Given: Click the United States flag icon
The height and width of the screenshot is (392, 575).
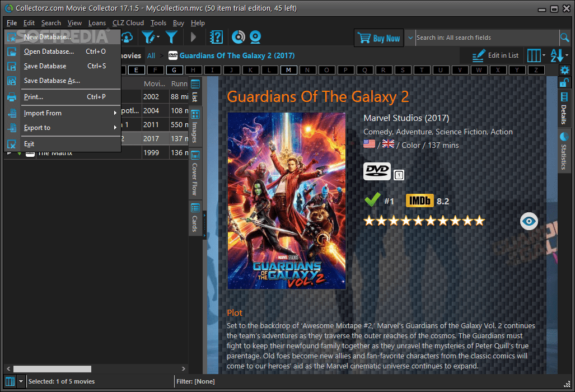Looking at the screenshot, I should [370, 144].
